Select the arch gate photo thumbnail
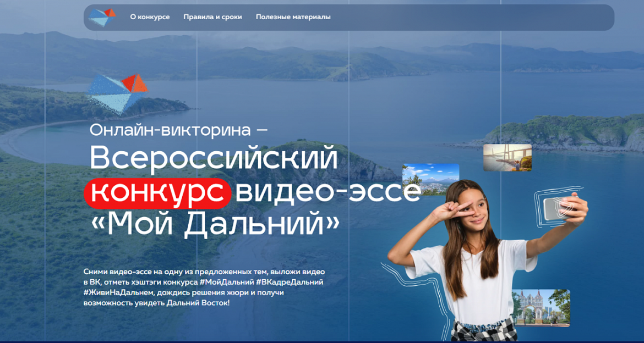 tap(541, 307)
